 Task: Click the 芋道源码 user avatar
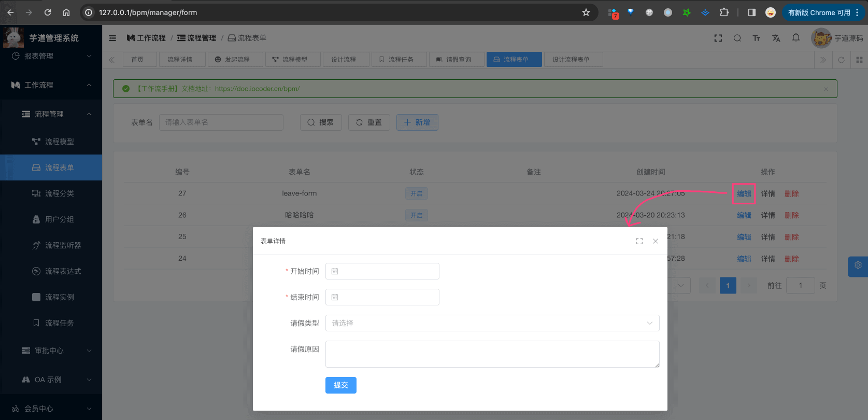821,38
